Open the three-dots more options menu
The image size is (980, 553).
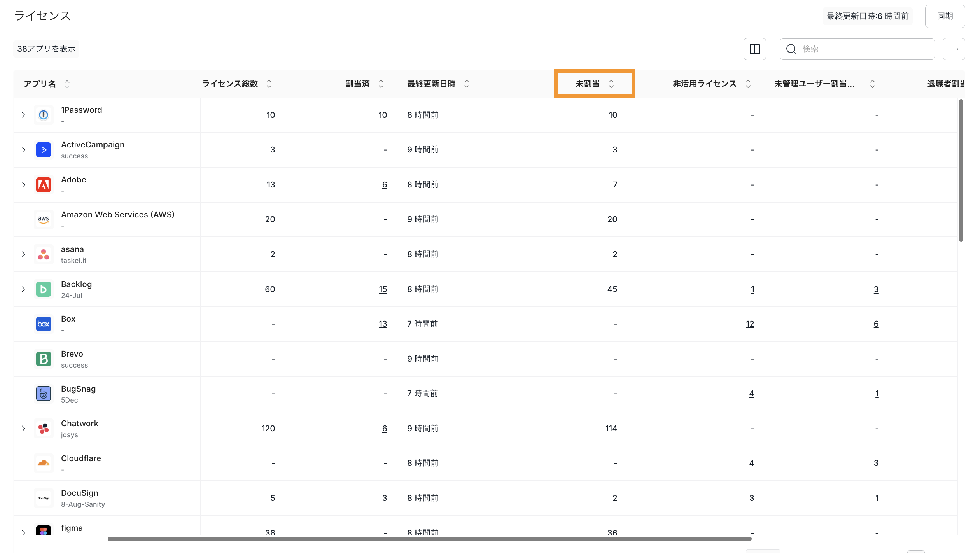click(954, 49)
